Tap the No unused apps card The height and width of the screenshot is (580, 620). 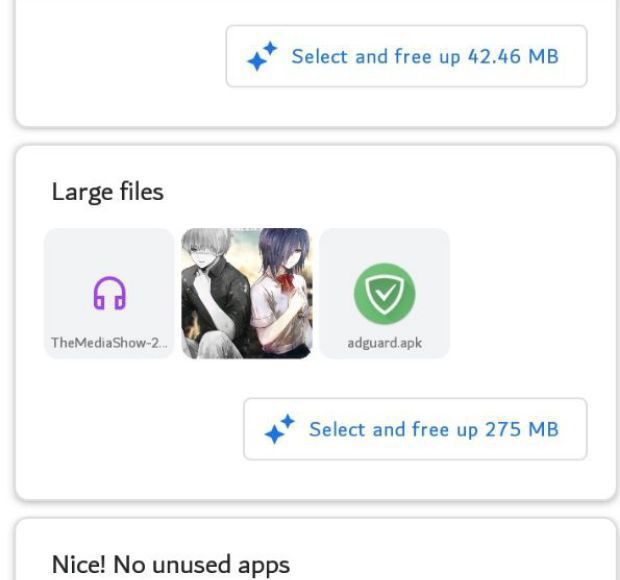pos(316,550)
